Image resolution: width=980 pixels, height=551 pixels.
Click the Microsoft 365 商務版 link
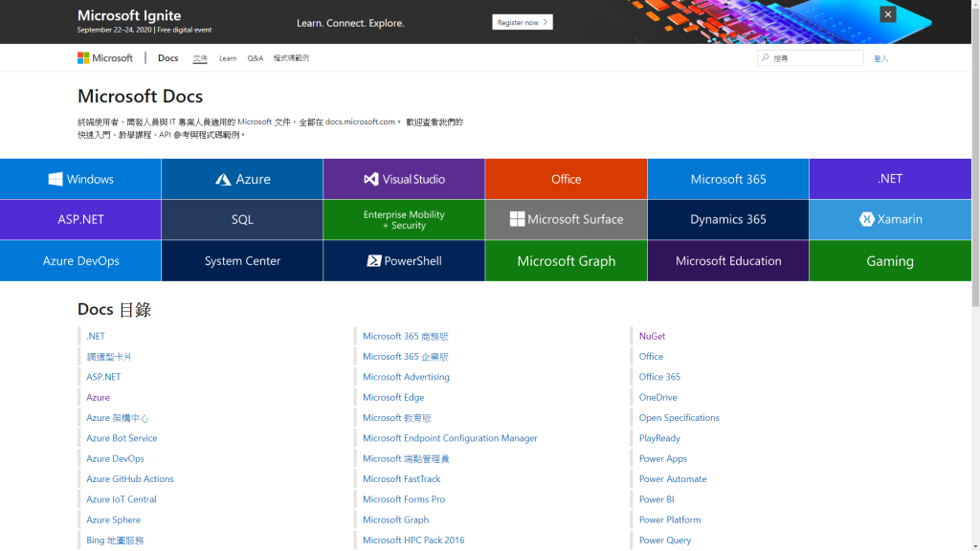click(406, 336)
